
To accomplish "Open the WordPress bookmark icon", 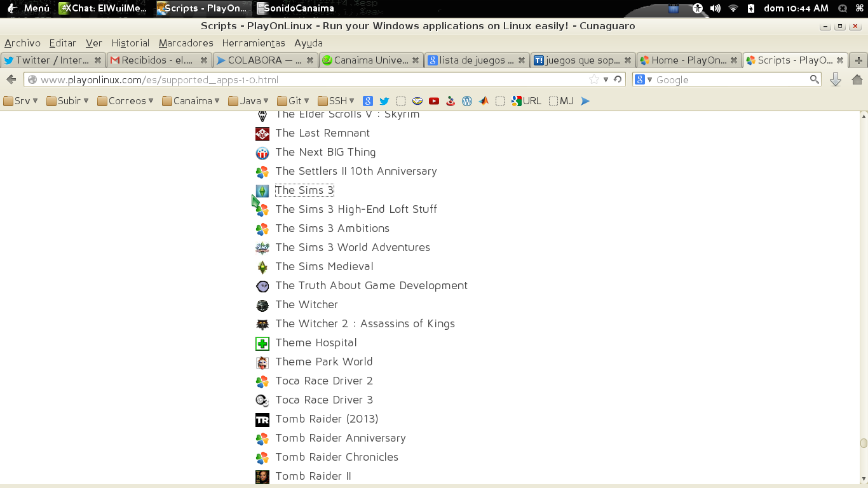I will pyautogui.click(x=467, y=101).
